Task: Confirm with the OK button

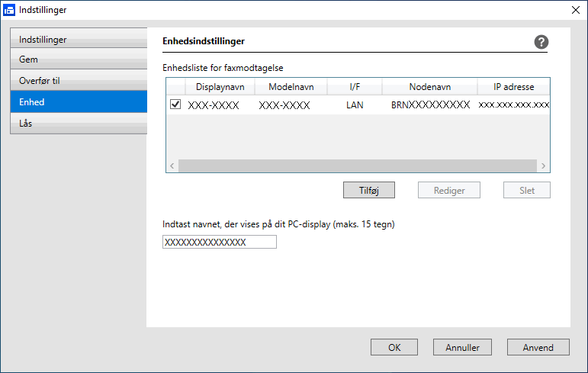Action: click(394, 348)
